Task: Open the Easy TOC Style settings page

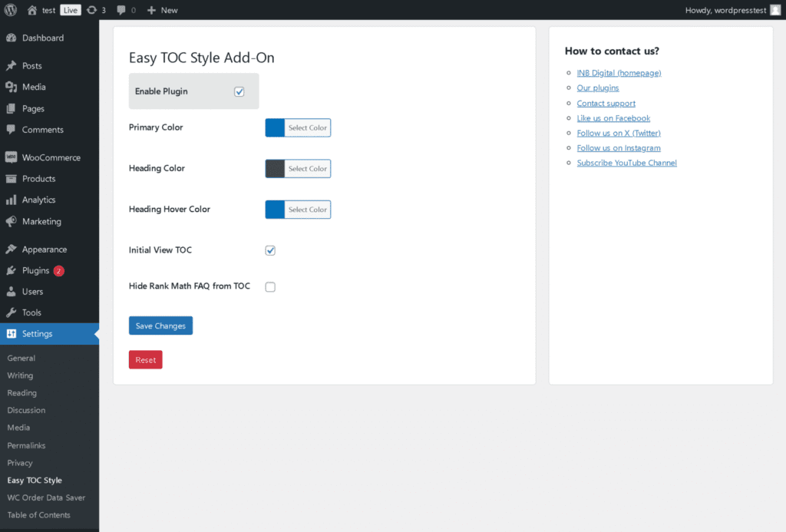Action: [x=33, y=480]
